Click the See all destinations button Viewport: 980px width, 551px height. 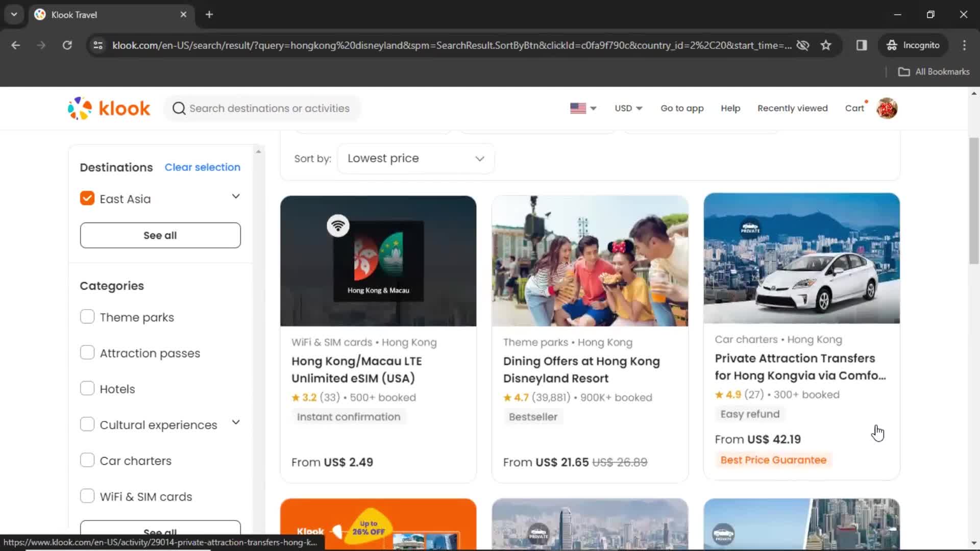[160, 235]
